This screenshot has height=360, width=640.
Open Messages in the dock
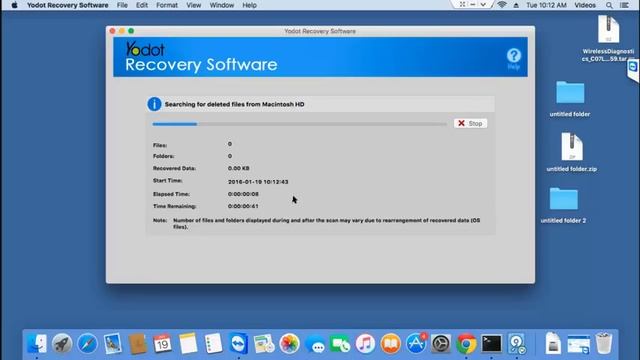[315, 344]
